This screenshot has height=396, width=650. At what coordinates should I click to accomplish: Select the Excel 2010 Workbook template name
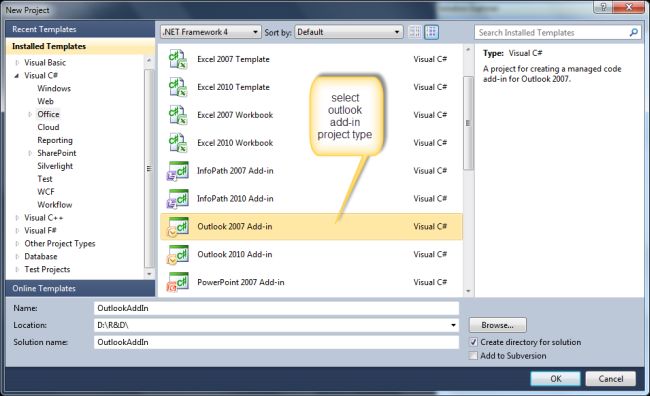point(235,143)
